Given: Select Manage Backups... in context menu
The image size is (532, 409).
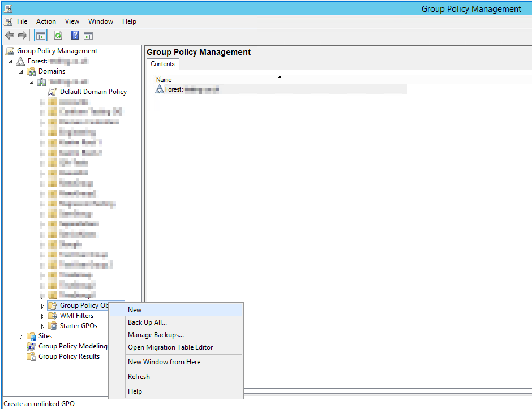Looking at the screenshot, I should [x=176, y=335].
